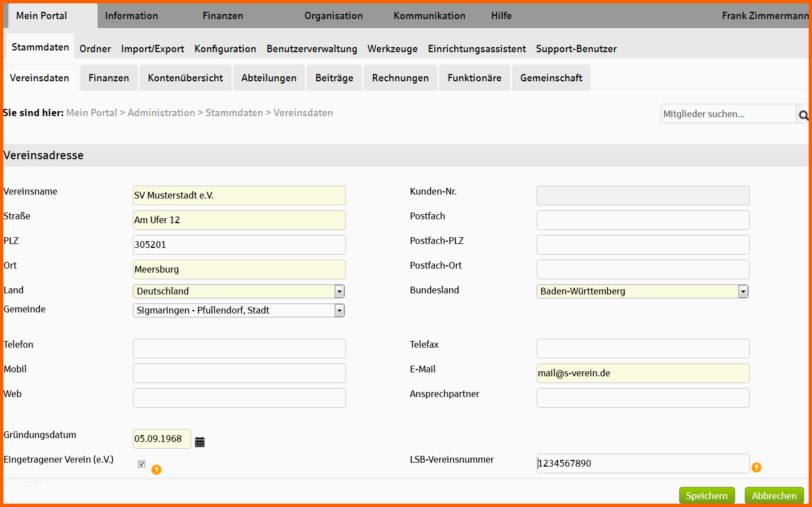Follow the Mein Portal breadcrumb link
Viewport: 812px width, 507px height.
[92, 113]
